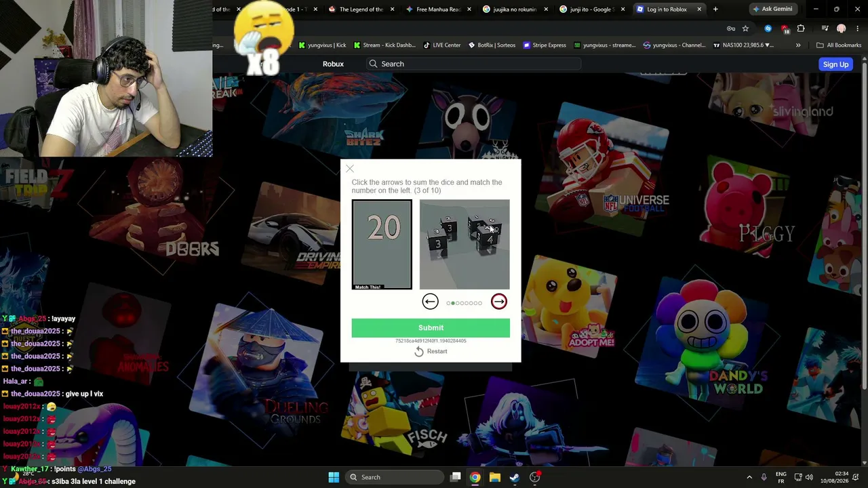Image resolution: width=868 pixels, height=488 pixels.
Task: Open the network status tray icon
Action: click(x=798, y=477)
